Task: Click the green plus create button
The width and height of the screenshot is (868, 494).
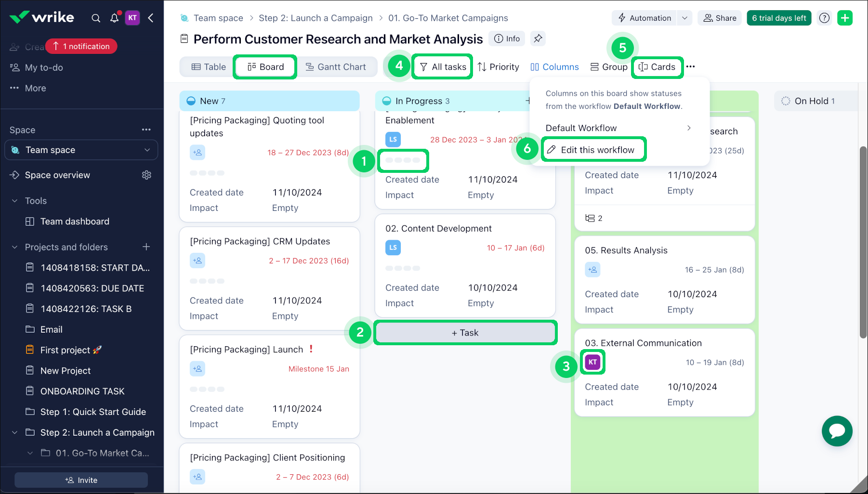Action: point(844,18)
